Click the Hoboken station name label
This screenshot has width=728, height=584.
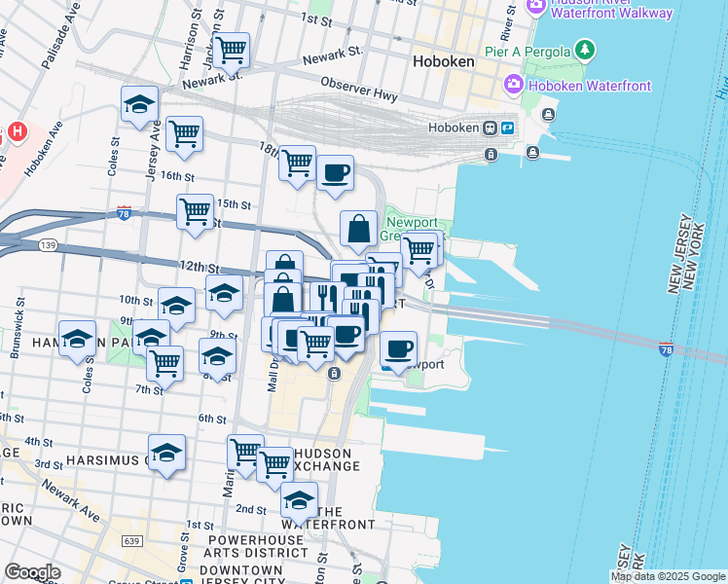(x=454, y=128)
